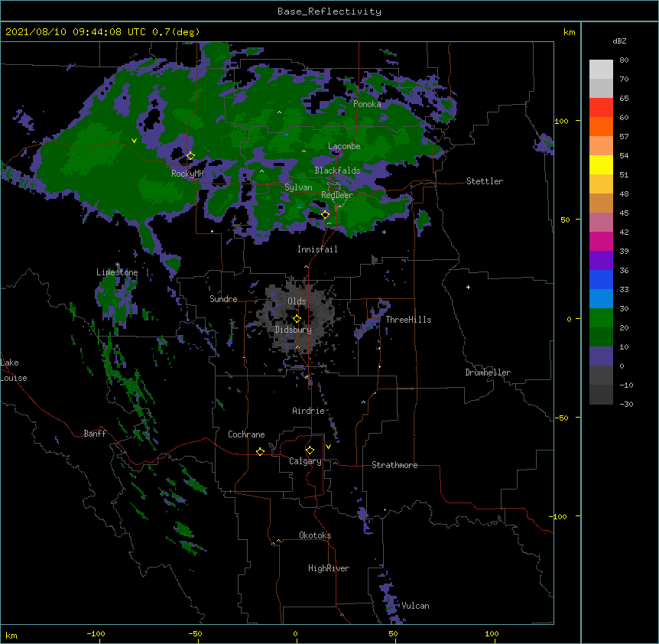659x644 pixels.
Task: Click the RockyMH label
Action: 187,174
